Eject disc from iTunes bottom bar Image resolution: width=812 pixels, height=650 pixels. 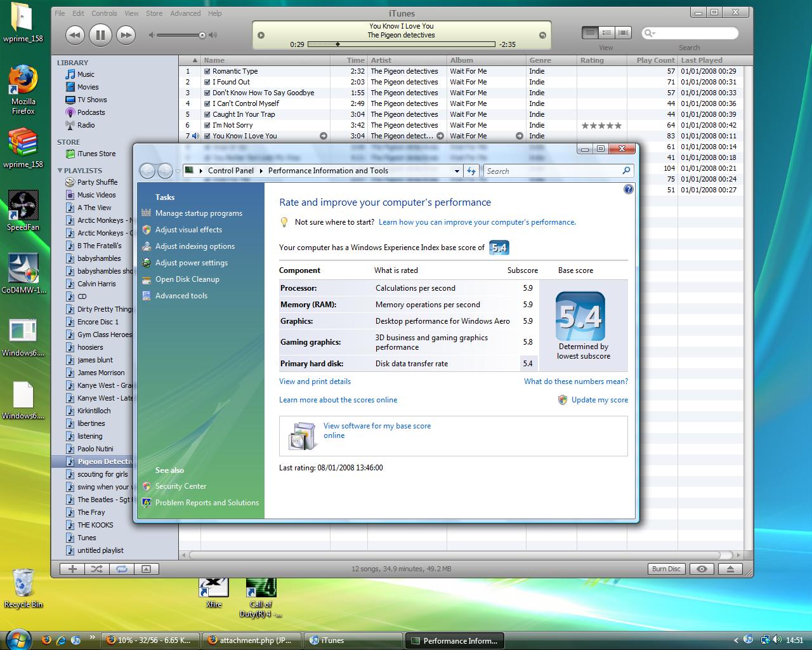(730, 569)
